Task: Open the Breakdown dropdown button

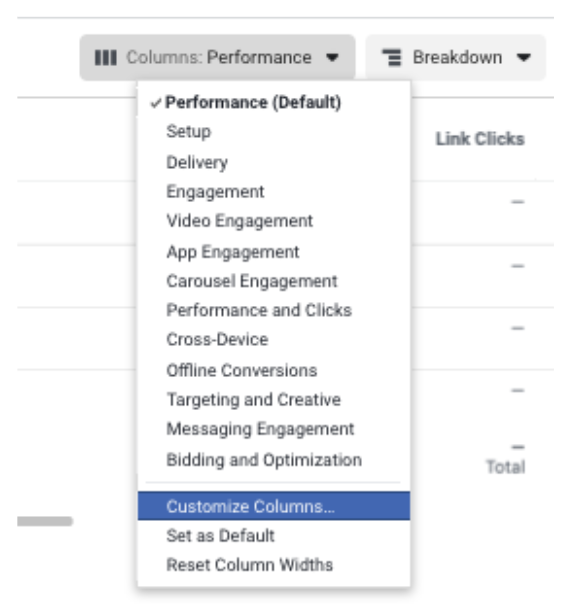Action: [x=456, y=57]
